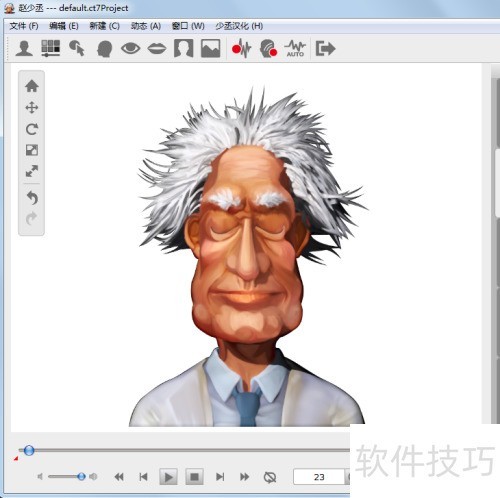Screen dimensions: 500x498
Task: Click the timeline playhead slider knob
Action: tap(29, 450)
